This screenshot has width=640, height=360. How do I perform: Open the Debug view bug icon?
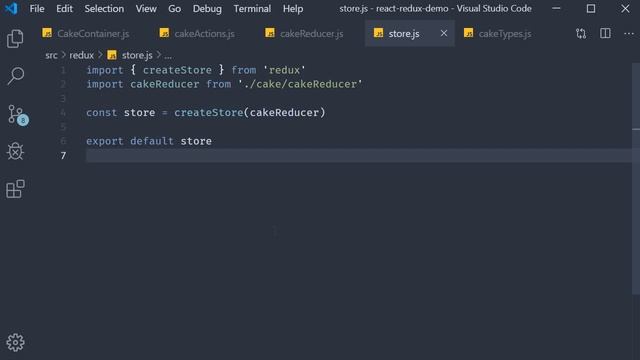pyautogui.click(x=15, y=151)
